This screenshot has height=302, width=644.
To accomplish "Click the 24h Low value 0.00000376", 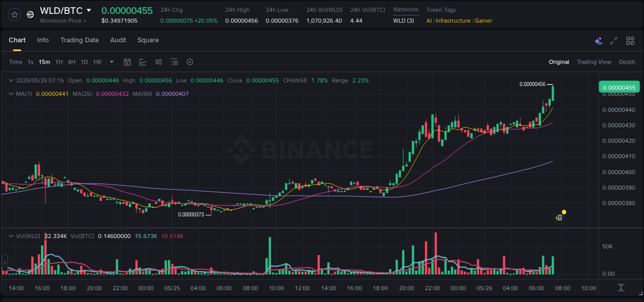I will pyautogui.click(x=282, y=21).
